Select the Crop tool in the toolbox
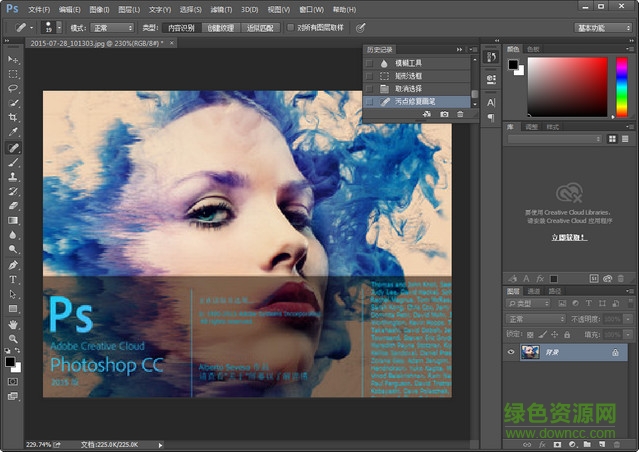This screenshot has height=452, width=639. point(13,117)
